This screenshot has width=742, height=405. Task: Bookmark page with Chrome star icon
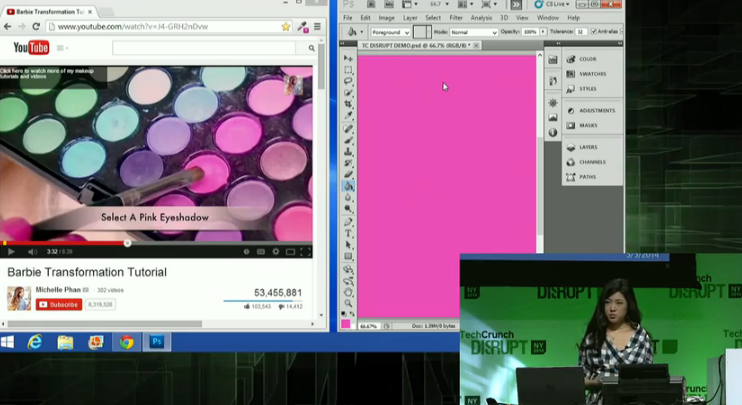click(285, 26)
